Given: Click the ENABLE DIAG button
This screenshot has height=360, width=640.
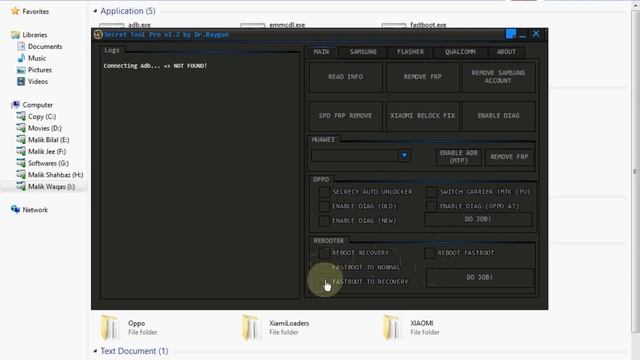Looking at the screenshot, I should pos(498,116).
